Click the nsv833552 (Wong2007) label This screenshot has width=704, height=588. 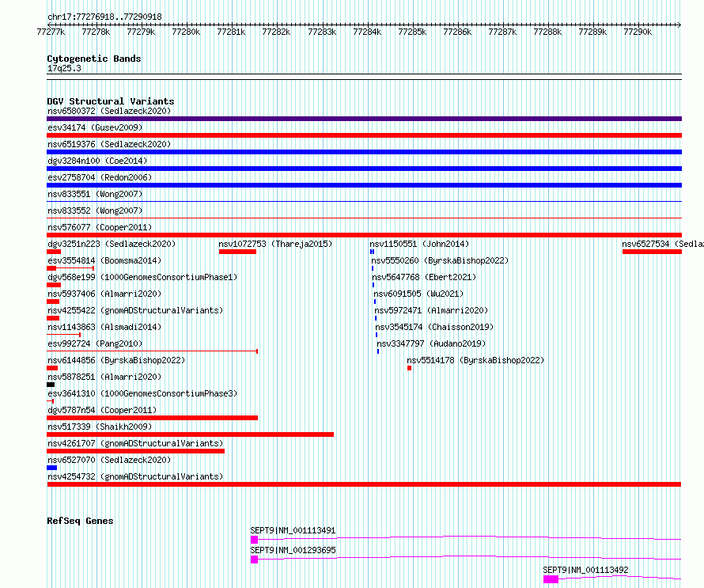pyautogui.click(x=95, y=211)
